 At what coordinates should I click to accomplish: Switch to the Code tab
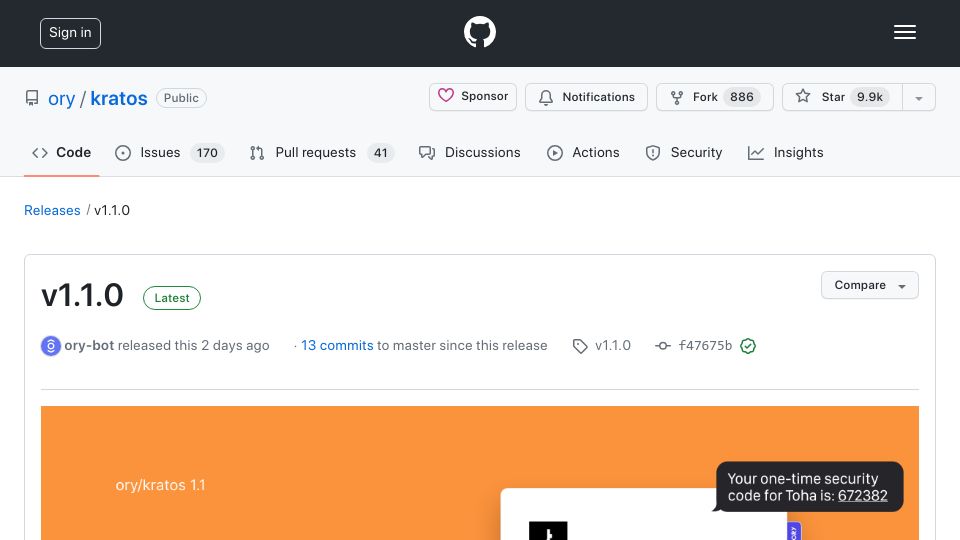pos(61,152)
